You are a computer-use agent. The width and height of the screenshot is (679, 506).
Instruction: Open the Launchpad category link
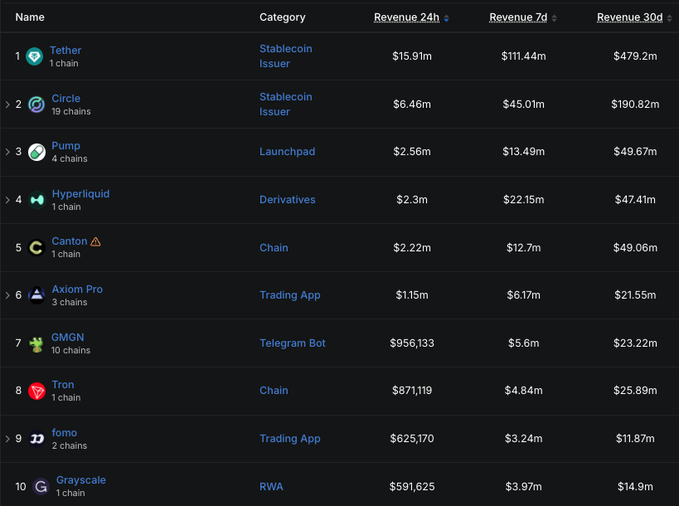(x=287, y=152)
